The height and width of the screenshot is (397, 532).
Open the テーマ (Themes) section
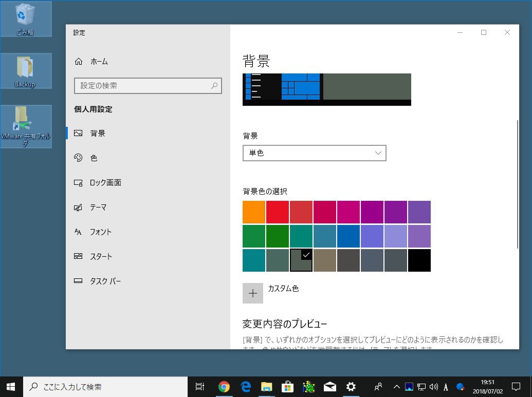coord(98,207)
